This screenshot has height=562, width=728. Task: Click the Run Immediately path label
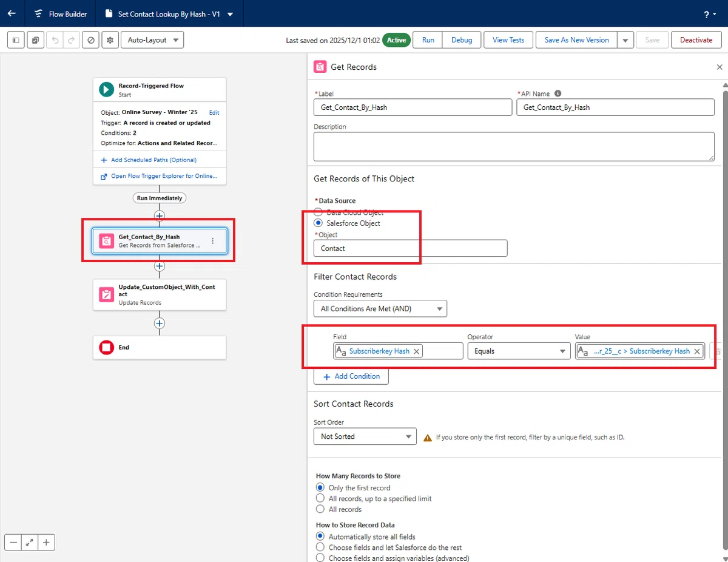point(160,198)
